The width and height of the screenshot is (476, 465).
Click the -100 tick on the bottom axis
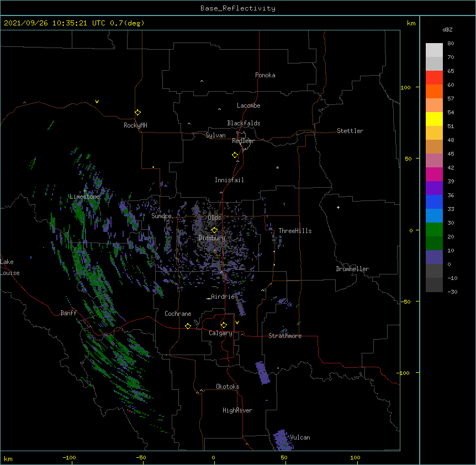(69, 457)
